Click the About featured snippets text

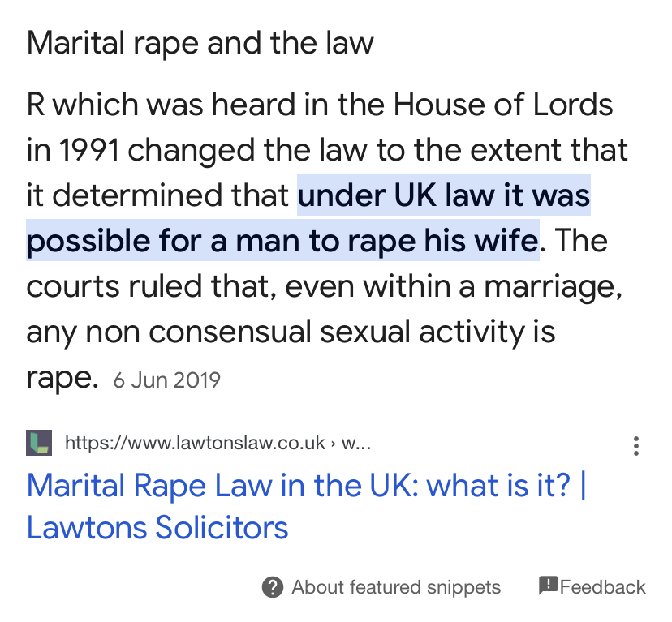(396, 587)
